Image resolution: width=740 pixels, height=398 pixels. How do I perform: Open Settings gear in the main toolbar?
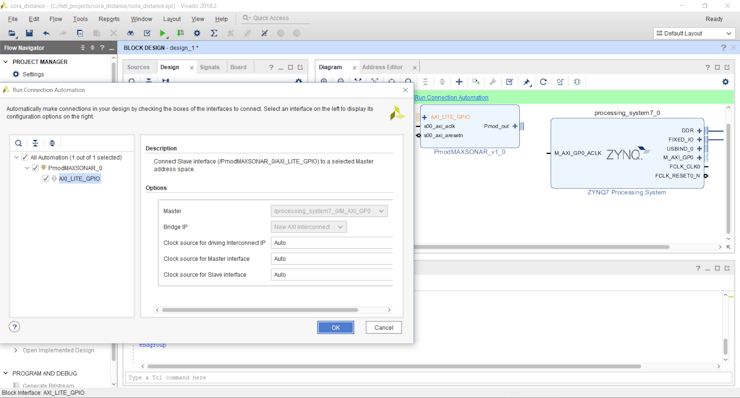[x=197, y=33]
